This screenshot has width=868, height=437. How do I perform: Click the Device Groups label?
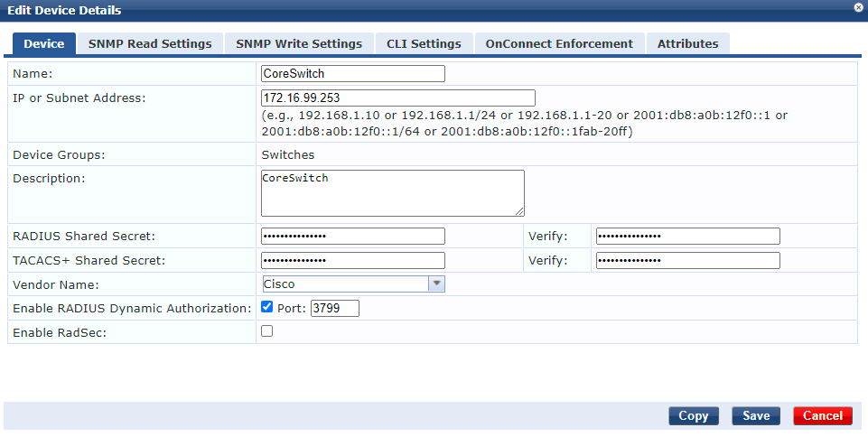click(x=59, y=155)
